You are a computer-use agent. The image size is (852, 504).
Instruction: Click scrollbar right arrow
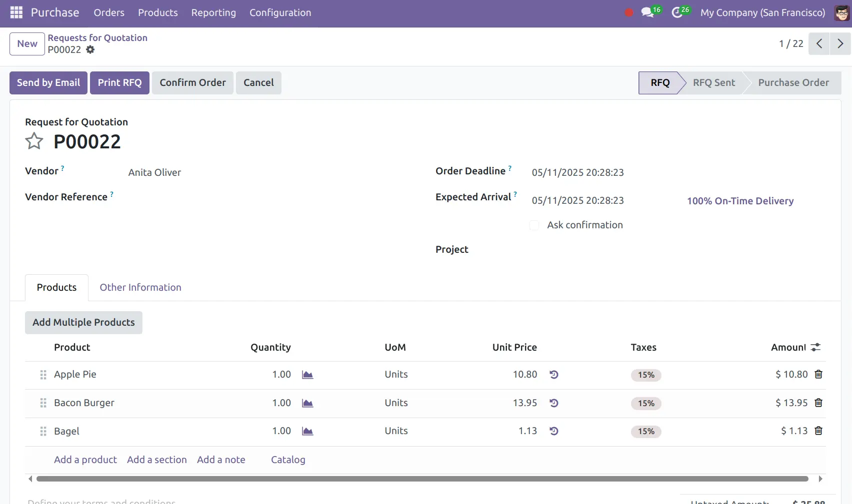click(x=820, y=479)
